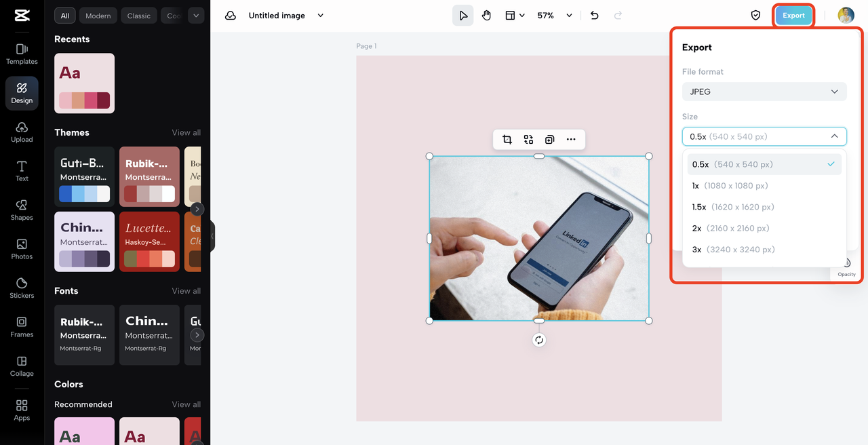Viewport: 868px width, 445px height.
Task: Click the cloud save status icon
Action: 231,16
